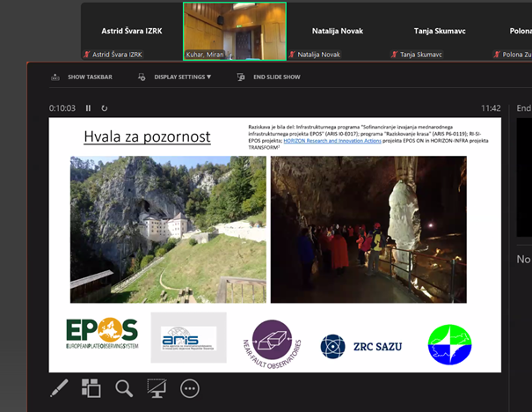The height and width of the screenshot is (412, 532).
Task: Click End Slide Show
Action: (x=270, y=77)
